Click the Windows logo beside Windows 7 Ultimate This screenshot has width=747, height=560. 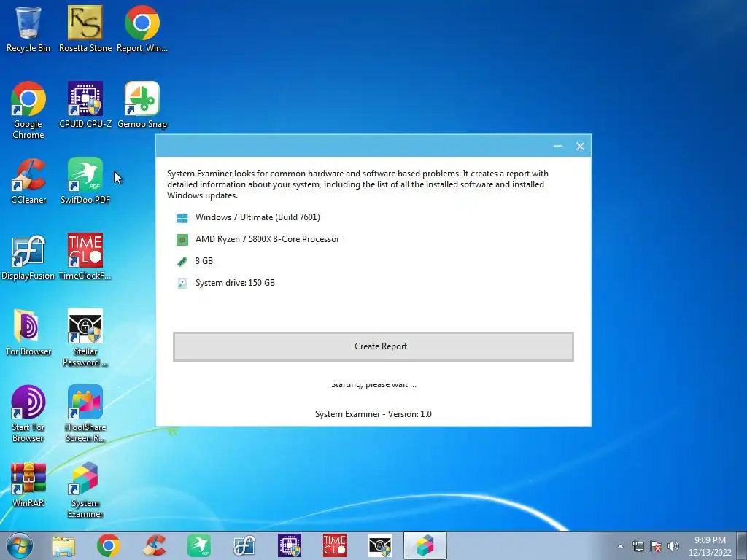pyautogui.click(x=182, y=218)
